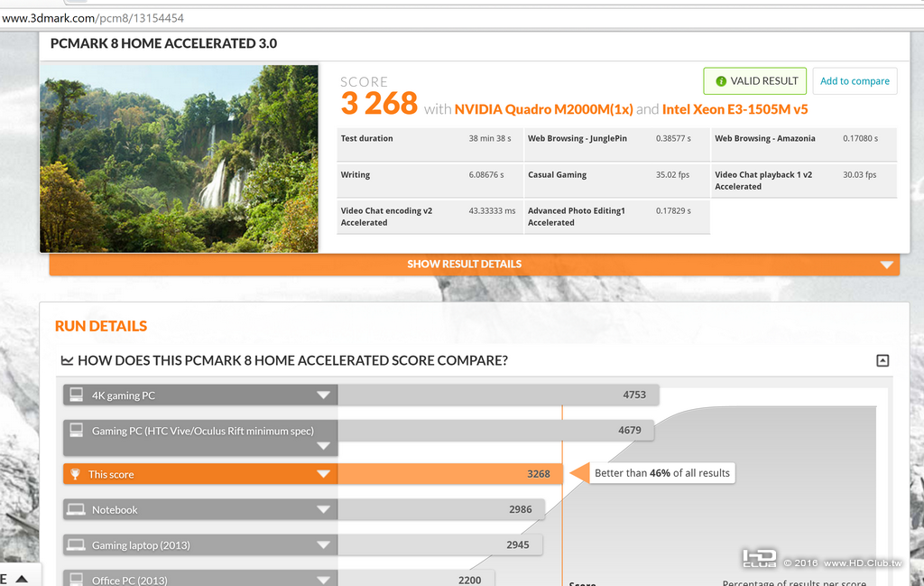The height and width of the screenshot is (586, 924).
Task: Click the Intel Xeon E3-1505M v5 link
Action: click(735, 109)
